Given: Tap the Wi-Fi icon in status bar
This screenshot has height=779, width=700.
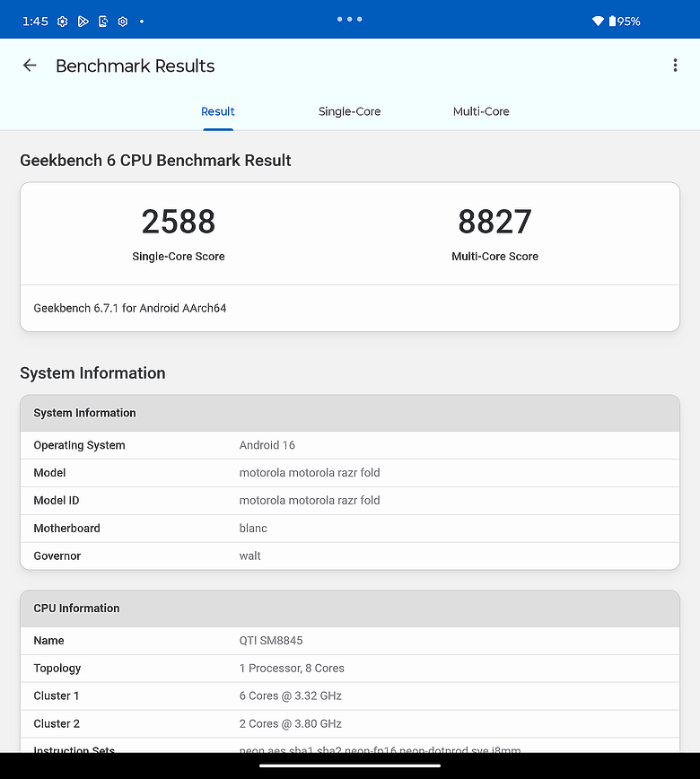Looking at the screenshot, I should [598, 21].
